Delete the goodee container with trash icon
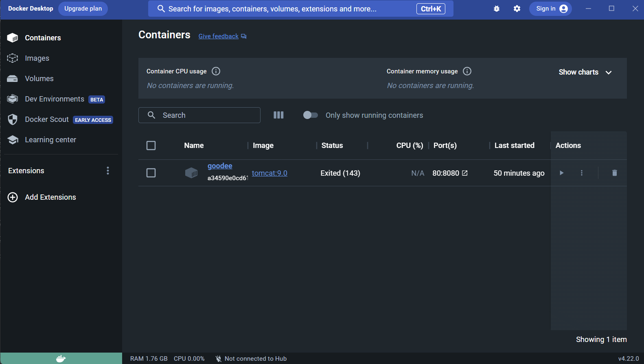This screenshot has width=644, height=364. coord(615,173)
